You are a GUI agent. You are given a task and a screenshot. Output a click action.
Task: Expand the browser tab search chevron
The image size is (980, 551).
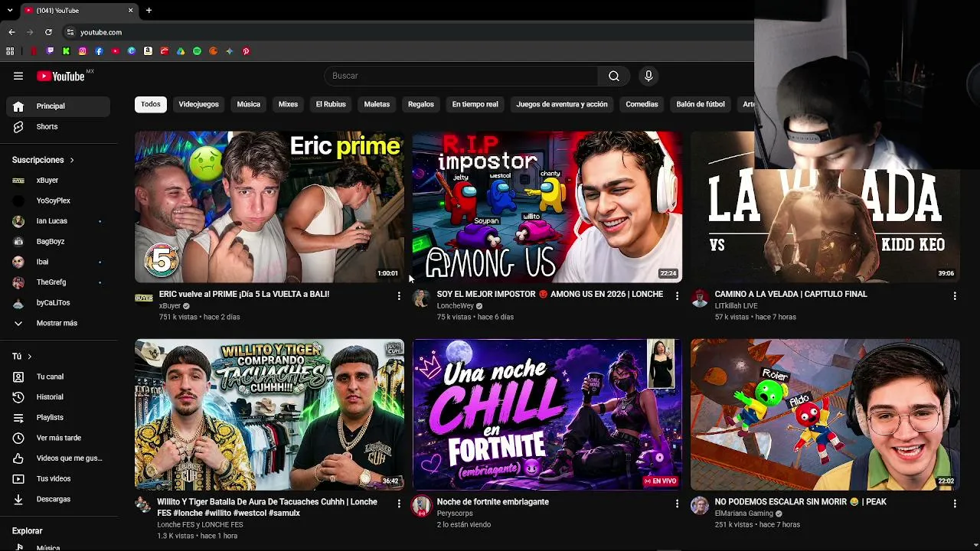pos(10,11)
